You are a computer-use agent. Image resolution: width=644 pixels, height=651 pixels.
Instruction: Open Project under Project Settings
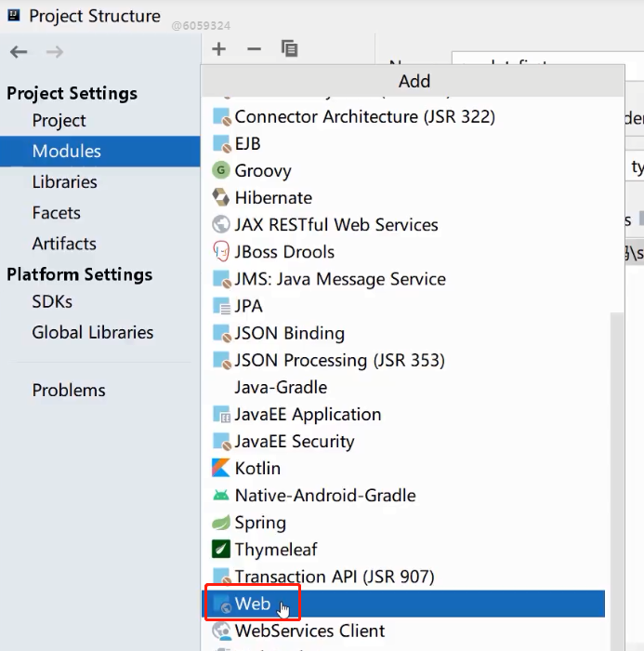pyautogui.click(x=59, y=121)
